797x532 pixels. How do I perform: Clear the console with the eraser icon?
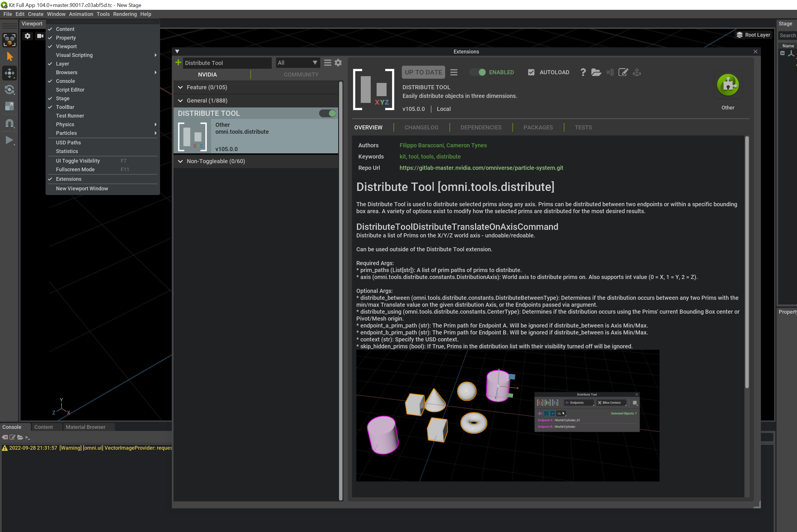pos(5,437)
